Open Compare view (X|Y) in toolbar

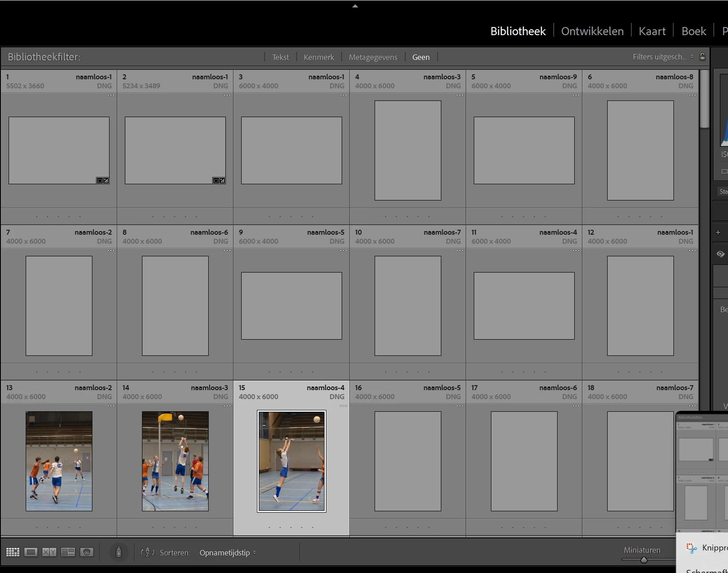pyautogui.click(x=49, y=552)
